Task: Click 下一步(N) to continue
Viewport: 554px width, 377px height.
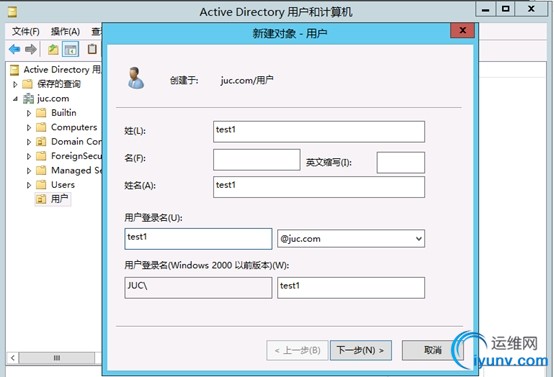Action: [361, 351]
